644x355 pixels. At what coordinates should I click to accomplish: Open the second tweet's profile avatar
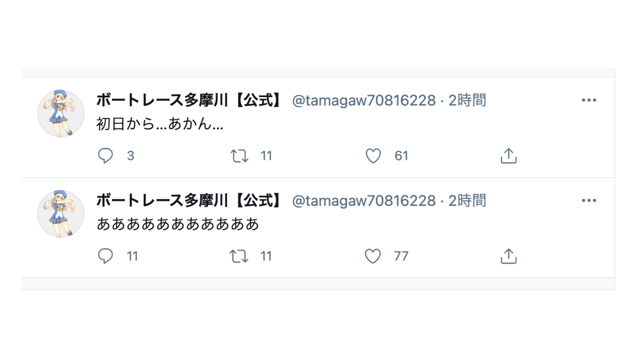pyautogui.click(x=61, y=214)
